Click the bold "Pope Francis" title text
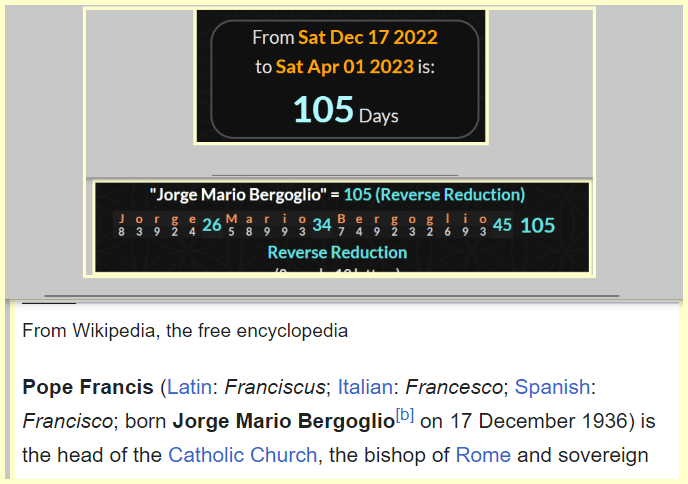The image size is (688, 484). click(88, 386)
